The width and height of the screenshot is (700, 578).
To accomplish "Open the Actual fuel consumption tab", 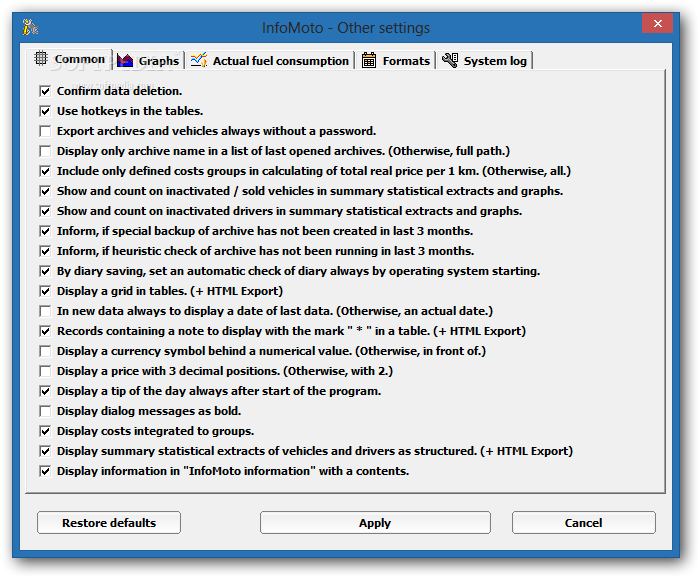I will [270, 61].
